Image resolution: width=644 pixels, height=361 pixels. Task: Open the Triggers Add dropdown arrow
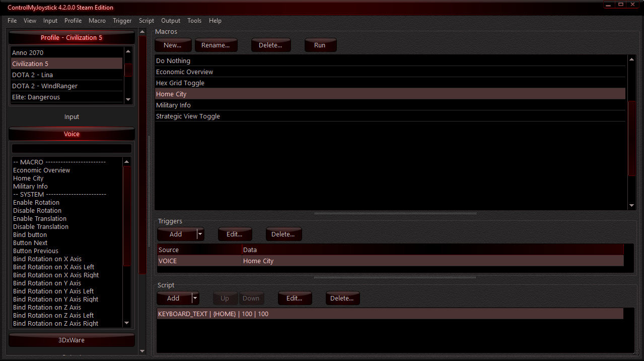click(200, 234)
